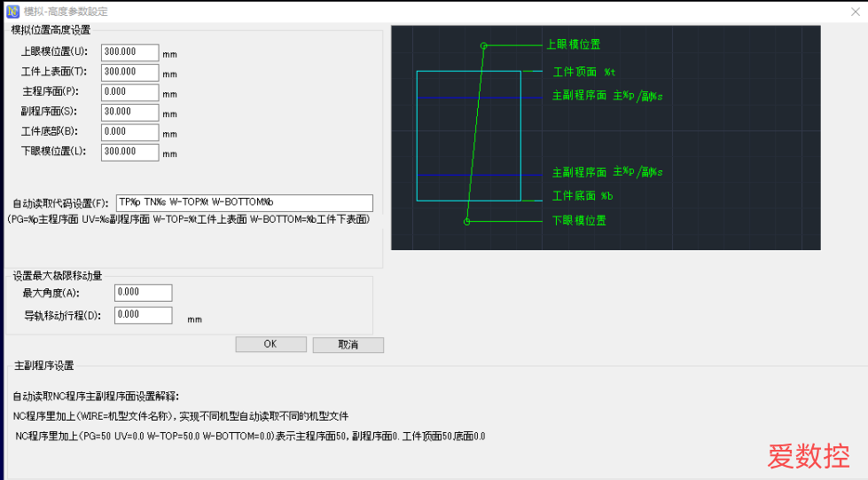Click the 主副程序设置 section heading
868x480 pixels.
(x=43, y=366)
